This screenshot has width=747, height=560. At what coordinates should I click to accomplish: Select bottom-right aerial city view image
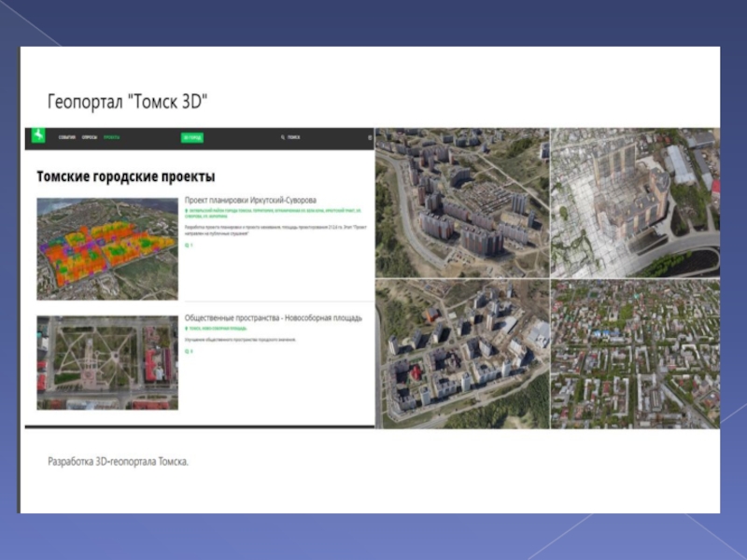pyautogui.click(x=635, y=354)
